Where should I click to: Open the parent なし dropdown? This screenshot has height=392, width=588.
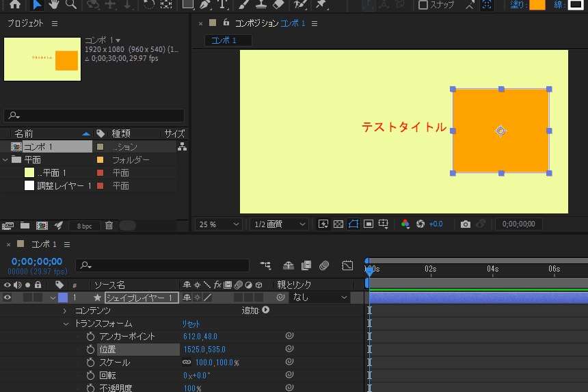click(x=320, y=298)
